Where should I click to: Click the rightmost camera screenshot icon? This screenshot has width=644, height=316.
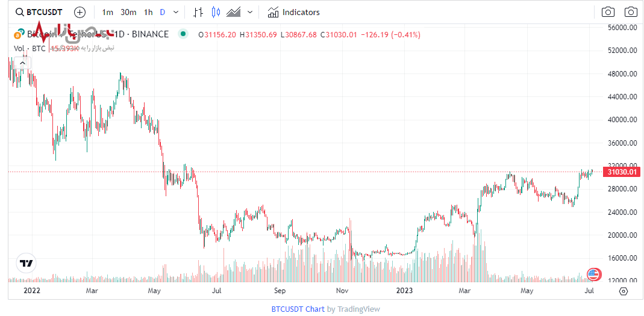coord(631,12)
